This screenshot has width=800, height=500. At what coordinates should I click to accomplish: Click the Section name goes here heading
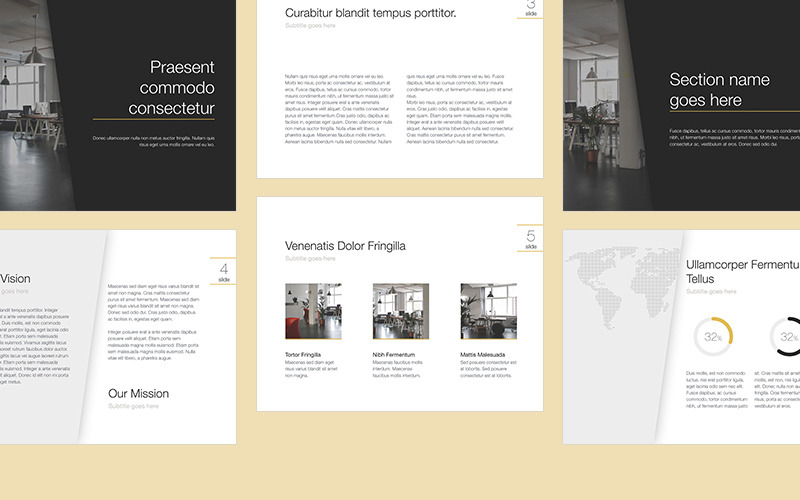click(x=719, y=90)
